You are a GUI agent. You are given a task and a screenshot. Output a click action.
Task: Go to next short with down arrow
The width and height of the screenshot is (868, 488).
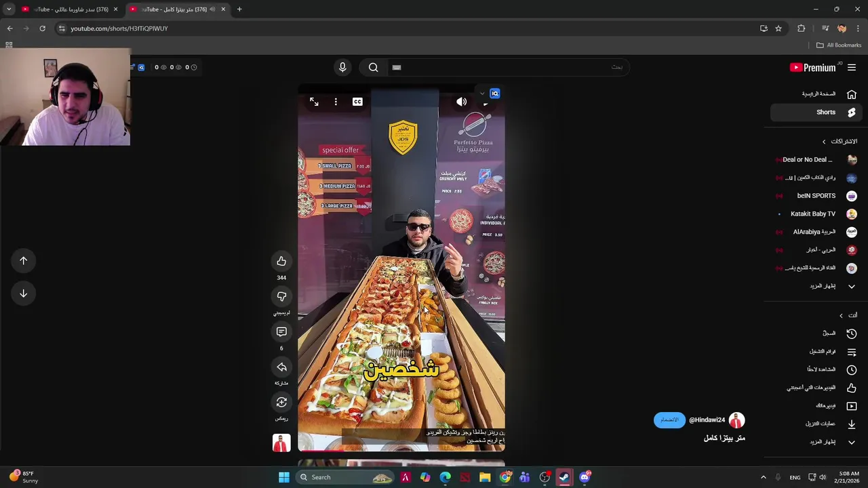[23, 293]
